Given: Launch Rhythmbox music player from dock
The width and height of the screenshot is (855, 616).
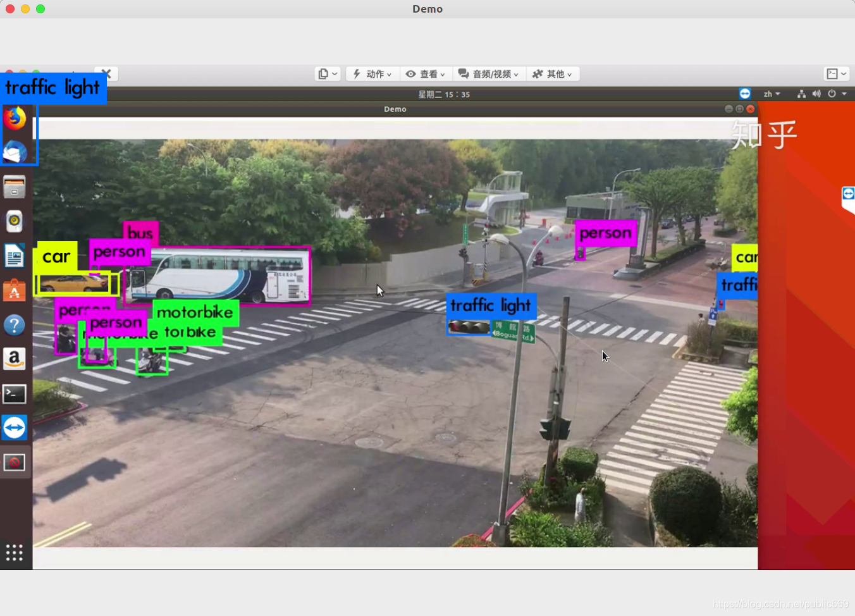Looking at the screenshot, I should [x=15, y=221].
